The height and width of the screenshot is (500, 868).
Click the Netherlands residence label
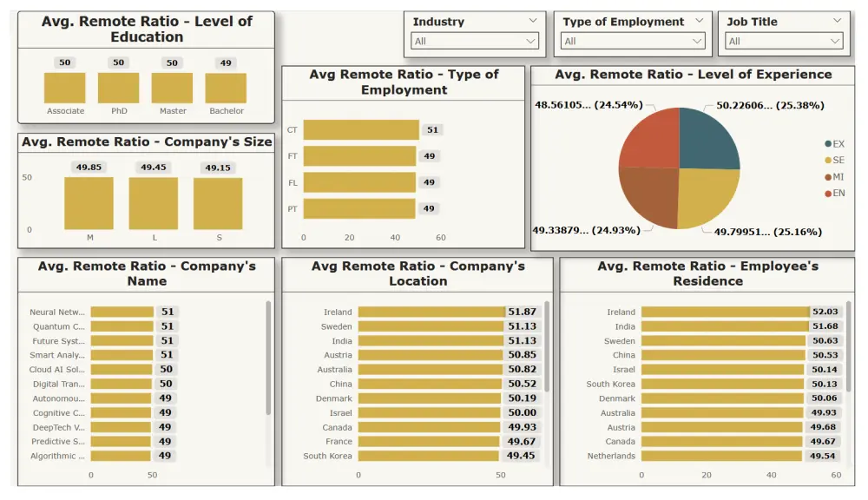click(x=611, y=456)
